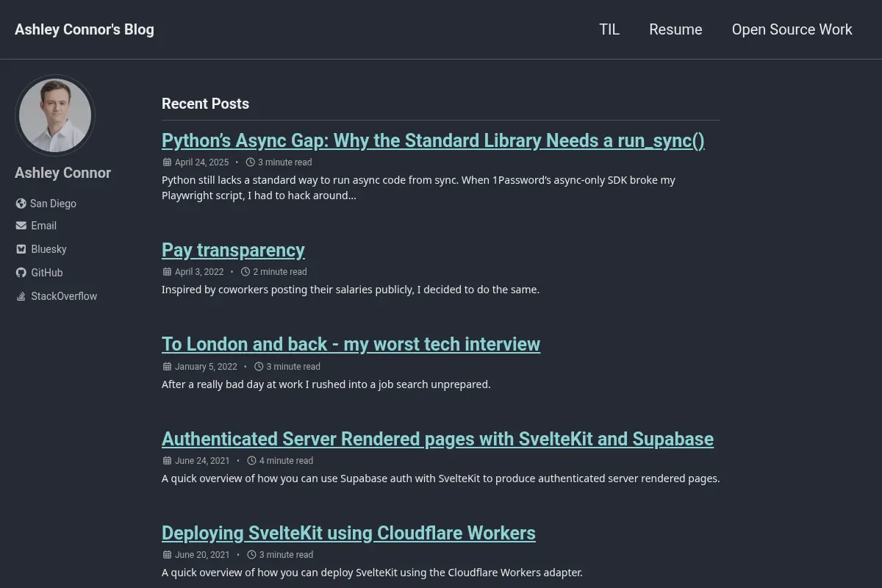Open the Pay transparency post
Image resolution: width=882 pixels, height=588 pixels.
233,250
